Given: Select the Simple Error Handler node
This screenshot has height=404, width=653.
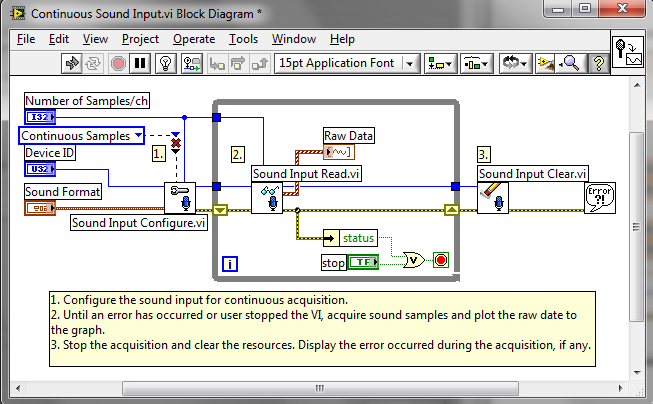Looking at the screenshot, I should tap(600, 198).
